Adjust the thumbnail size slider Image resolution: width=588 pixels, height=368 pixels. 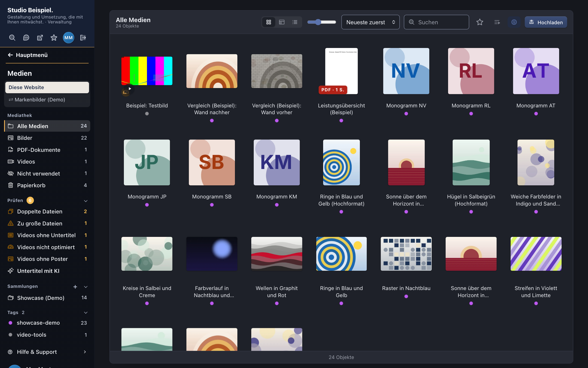pyautogui.click(x=321, y=22)
